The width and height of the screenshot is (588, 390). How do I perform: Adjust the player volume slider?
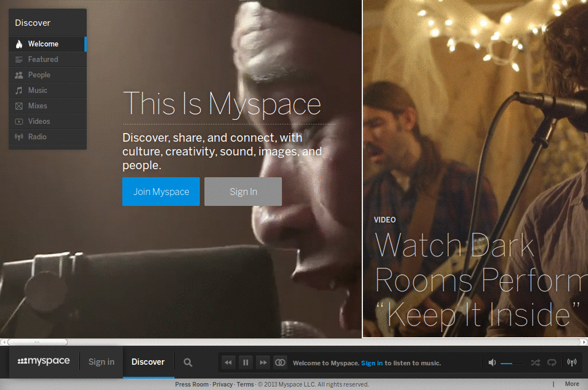511,363
